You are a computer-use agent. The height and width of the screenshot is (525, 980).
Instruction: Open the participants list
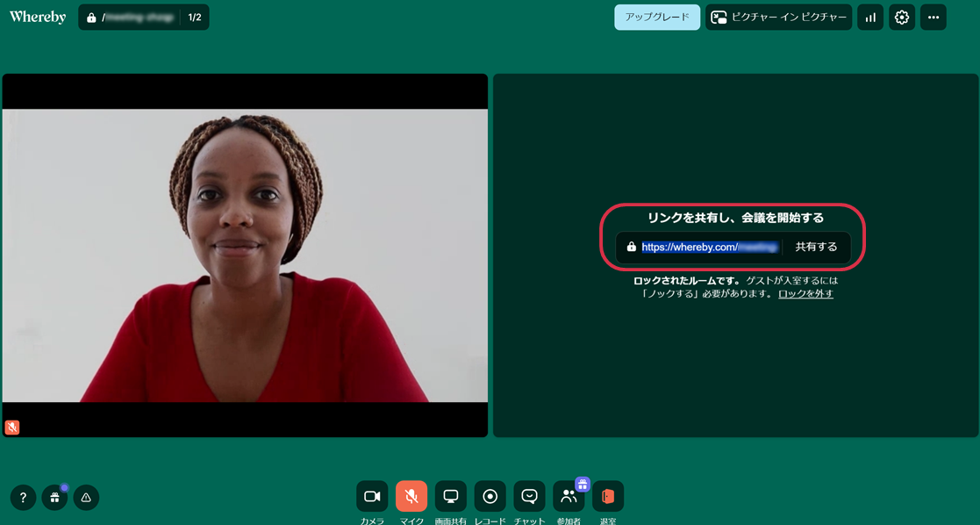[x=569, y=496]
